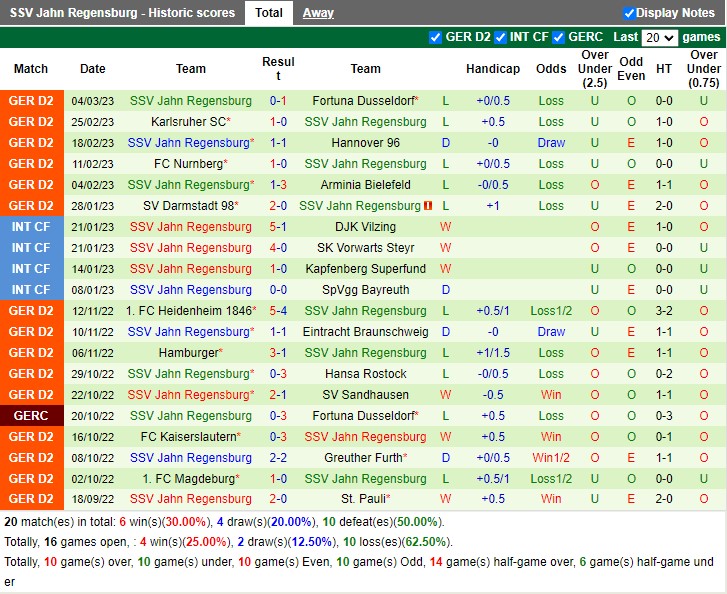
Task: Select the Odd Even column header
Action: click(x=631, y=69)
